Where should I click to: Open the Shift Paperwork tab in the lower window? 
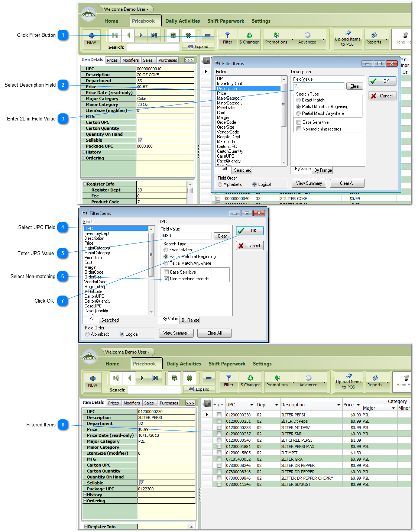pyautogui.click(x=227, y=364)
